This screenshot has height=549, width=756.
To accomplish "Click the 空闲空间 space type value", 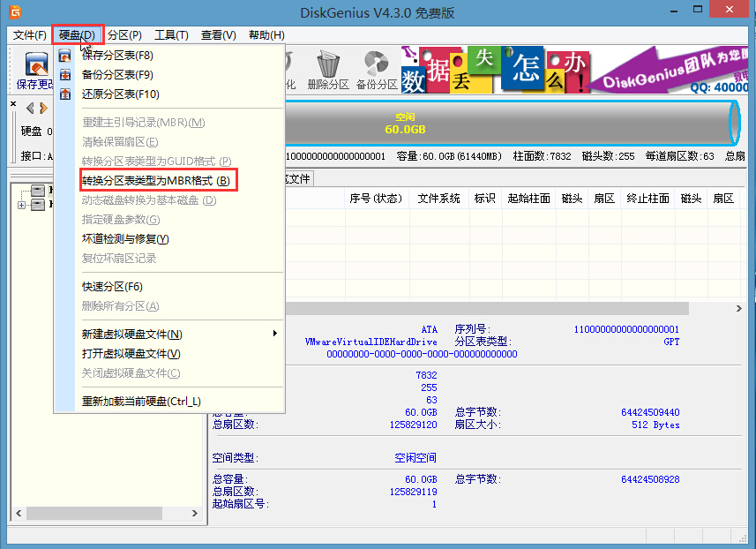I will tap(415, 457).
